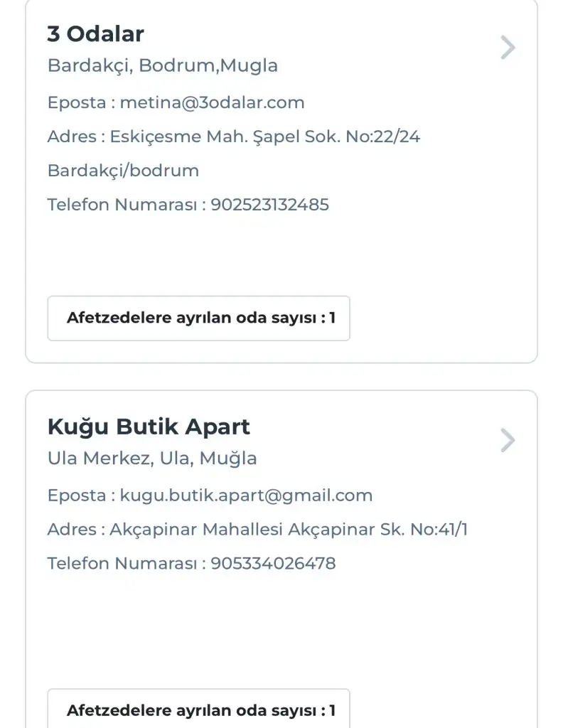Screen dimensions: 563x728
Task: Expand the 3 Odalar card chevron arrow
Action: [x=507, y=48]
